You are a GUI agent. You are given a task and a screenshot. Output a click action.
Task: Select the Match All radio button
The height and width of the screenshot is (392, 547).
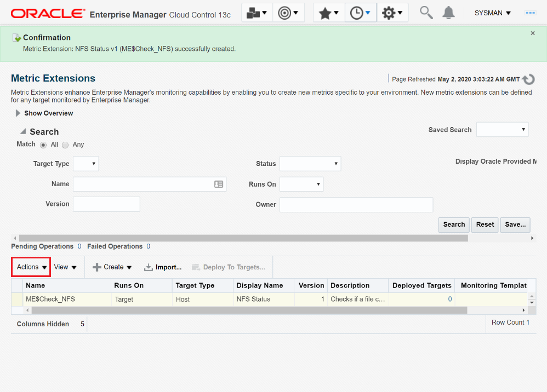click(x=43, y=145)
